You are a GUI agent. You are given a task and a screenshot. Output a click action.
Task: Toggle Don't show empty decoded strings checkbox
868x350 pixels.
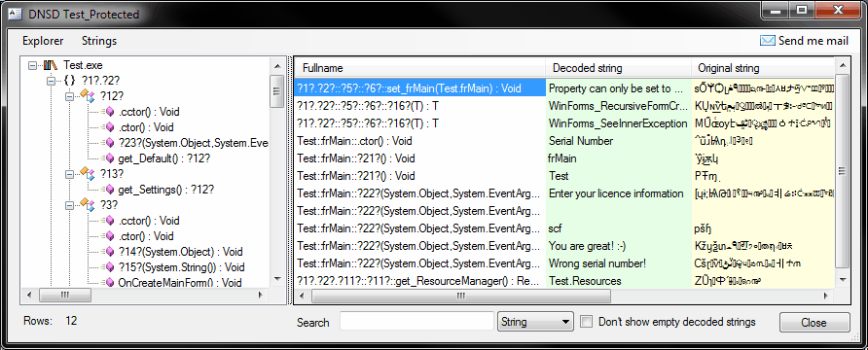[x=586, y=322]
